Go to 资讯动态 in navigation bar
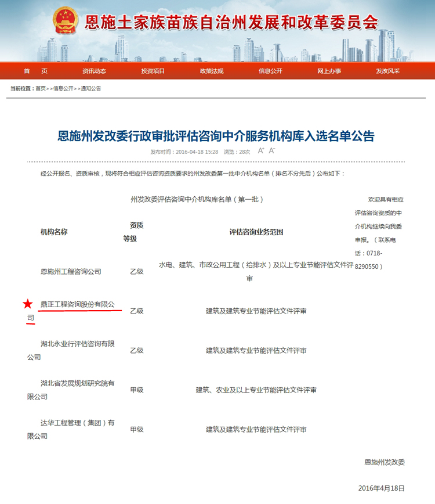 [x=94, y=71]
